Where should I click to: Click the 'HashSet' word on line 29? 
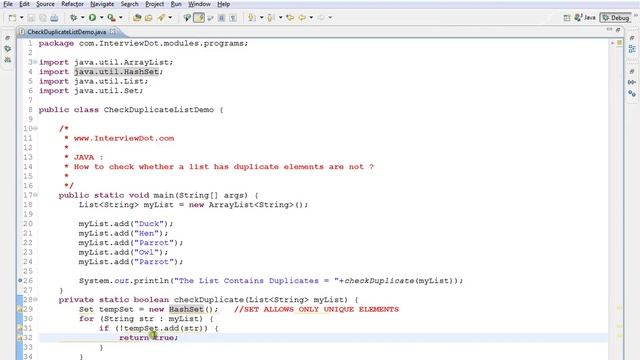pos(186,309)
